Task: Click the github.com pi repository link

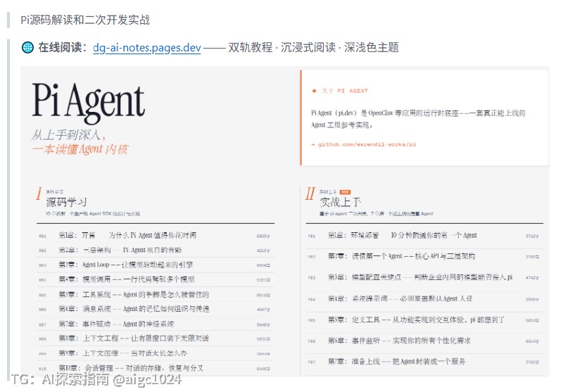Action: click(367, 144)
